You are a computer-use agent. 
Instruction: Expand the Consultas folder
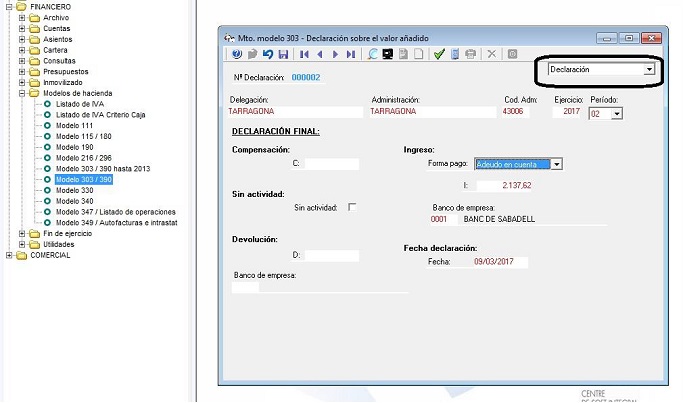tap(22, 61)
